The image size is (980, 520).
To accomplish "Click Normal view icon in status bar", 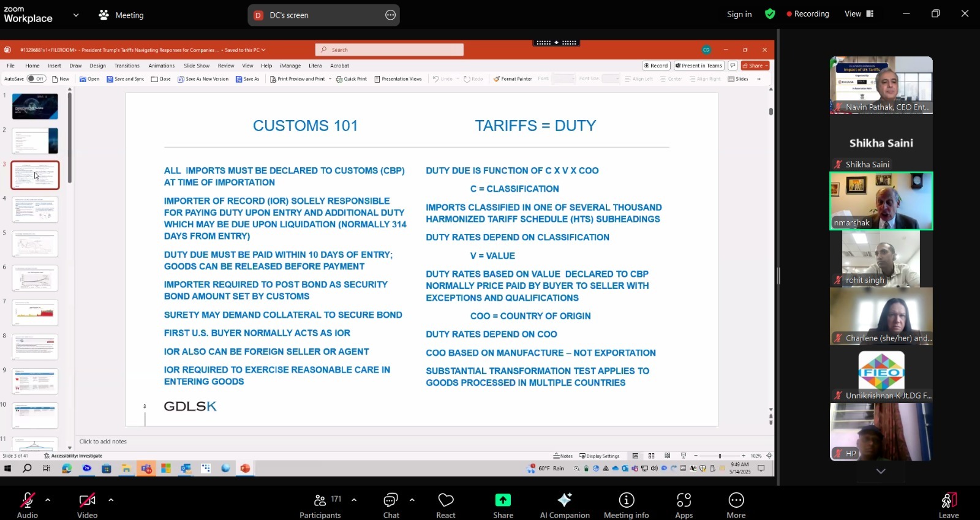I will (x=635, y=456).
